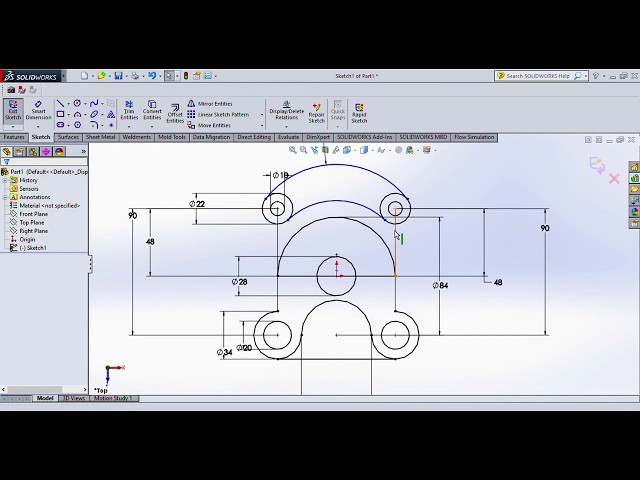Toggle the selection arrow tool
The width and height of the screenshot is (640, 480).
(x=169, y=76)
